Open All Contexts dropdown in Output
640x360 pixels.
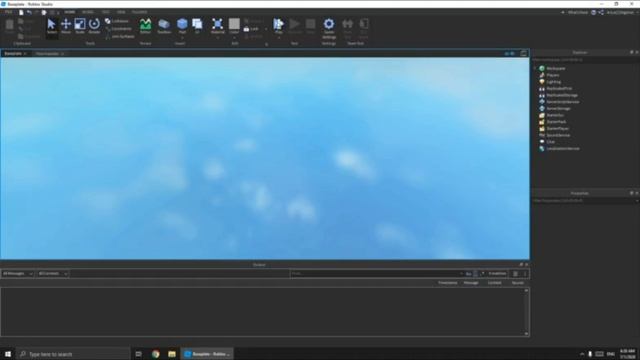point(52,273)
